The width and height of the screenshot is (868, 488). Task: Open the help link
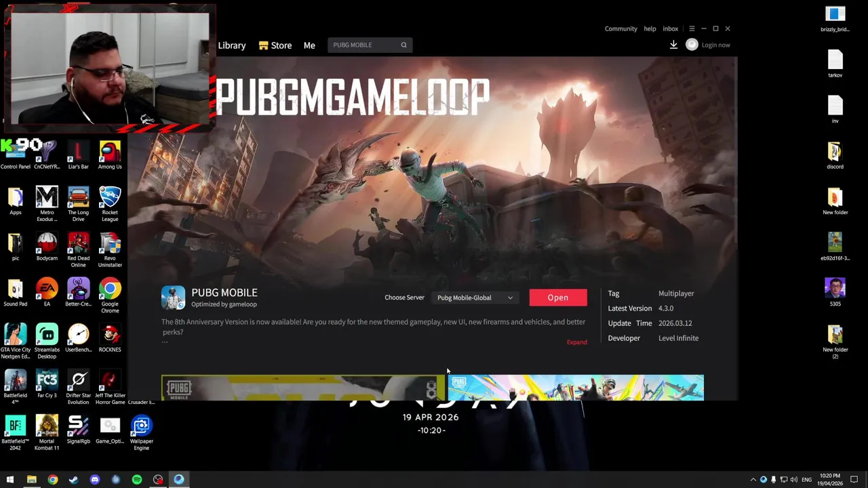click(650, 28)
